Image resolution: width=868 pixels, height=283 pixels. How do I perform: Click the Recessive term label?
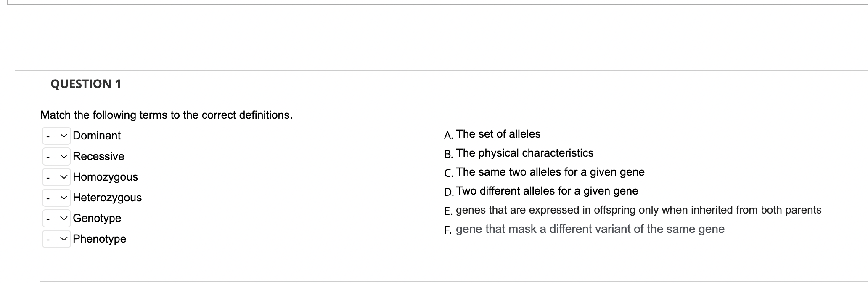pyautogui.click(x=98, y=156)
